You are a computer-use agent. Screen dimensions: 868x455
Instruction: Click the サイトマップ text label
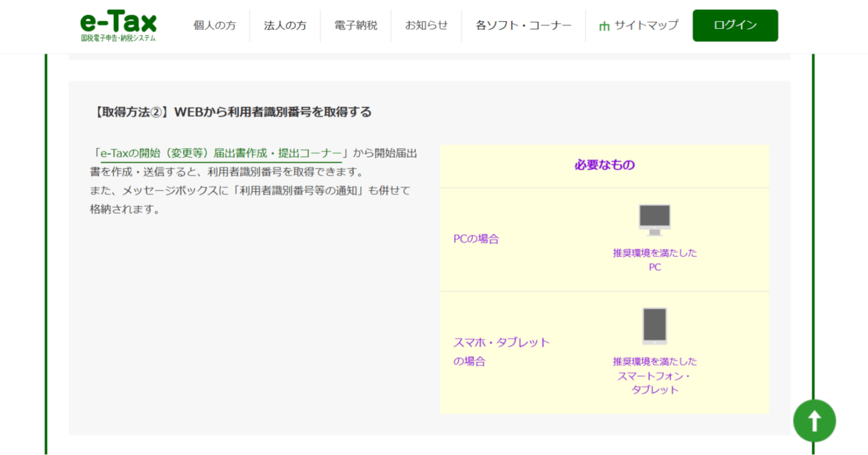pyautogui.click(x=646, y=25)
